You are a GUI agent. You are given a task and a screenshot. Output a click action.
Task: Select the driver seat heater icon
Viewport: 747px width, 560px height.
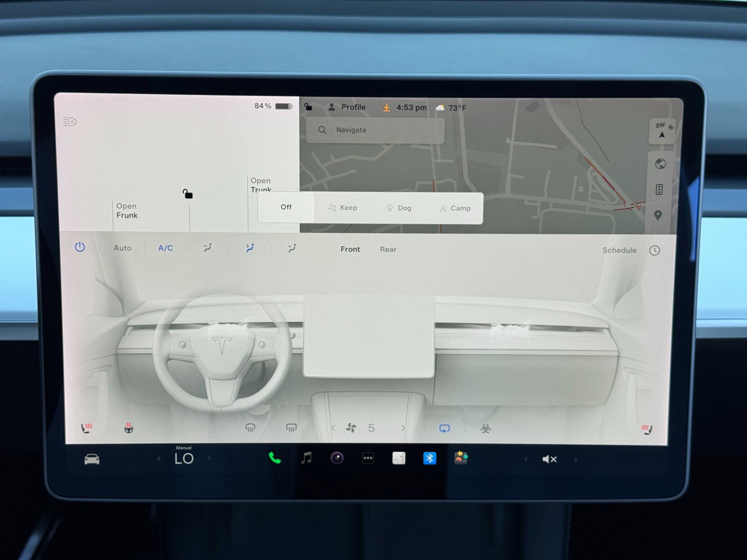87,427
